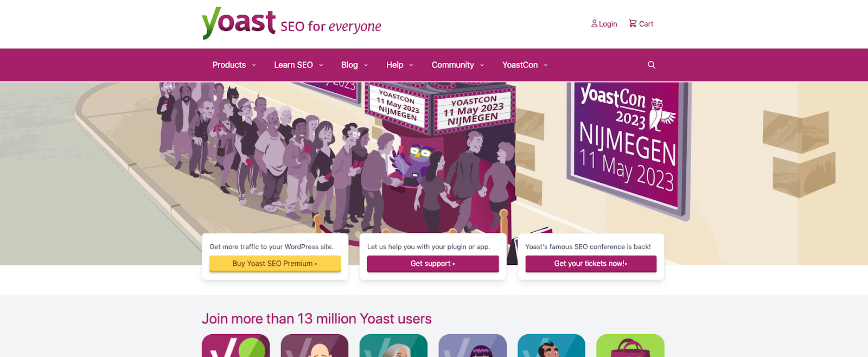Viewport: 868px width, 357px height.
Task: Select the shopping bag product tile
Action: pyautogui.click(x=630, y=346)
